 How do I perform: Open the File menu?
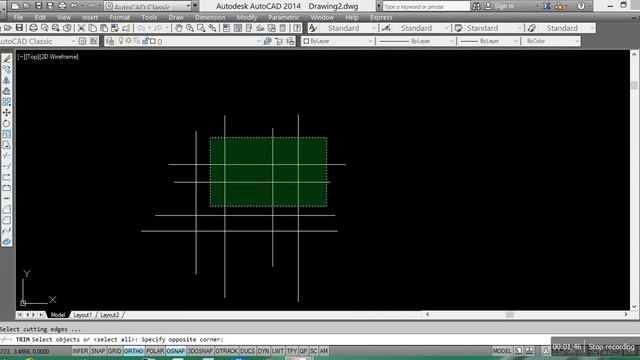click(18, 18)
